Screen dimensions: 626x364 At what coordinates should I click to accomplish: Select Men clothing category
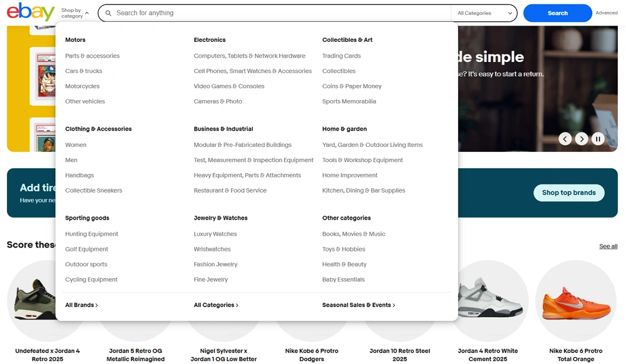pos(71,160)
